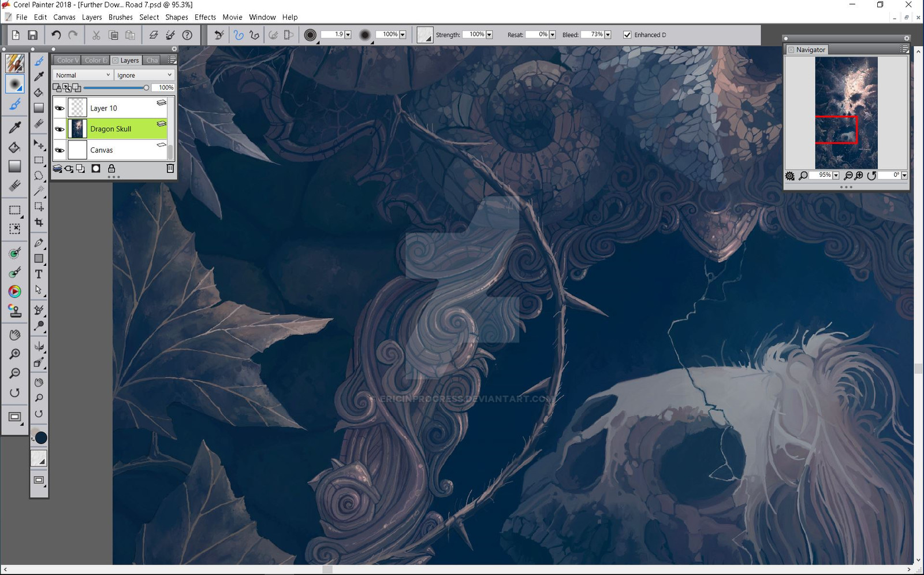Image resolution: width=924 pixels, height=575 pixels.
Task: Click the zoom-in Magnifier in the wide toolbox
Action: click(15, 354)
